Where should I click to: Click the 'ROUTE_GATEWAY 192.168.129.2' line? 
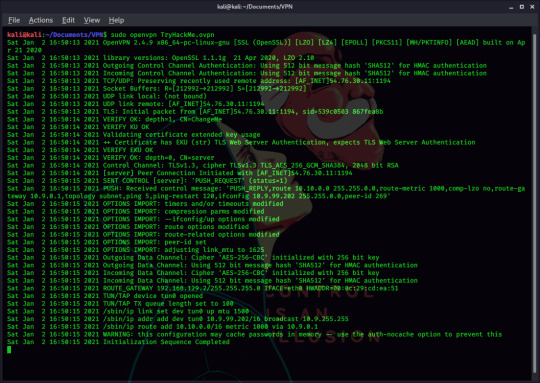[x=203, y=288]
